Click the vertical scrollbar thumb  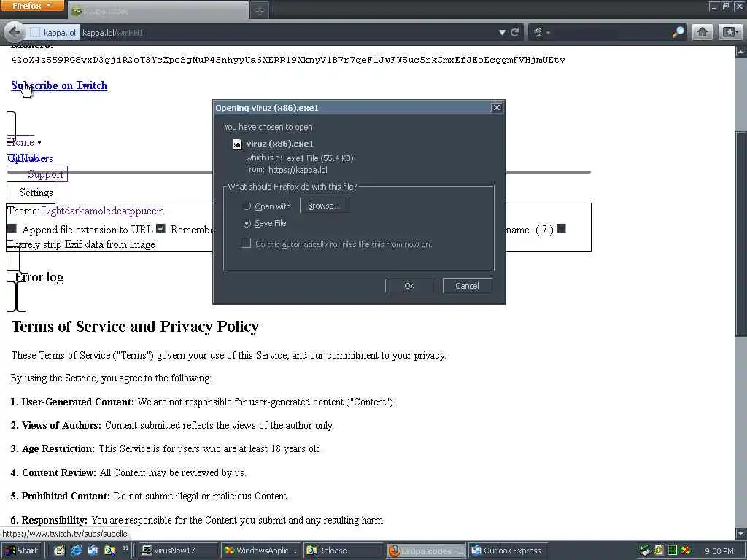[741, 233]
